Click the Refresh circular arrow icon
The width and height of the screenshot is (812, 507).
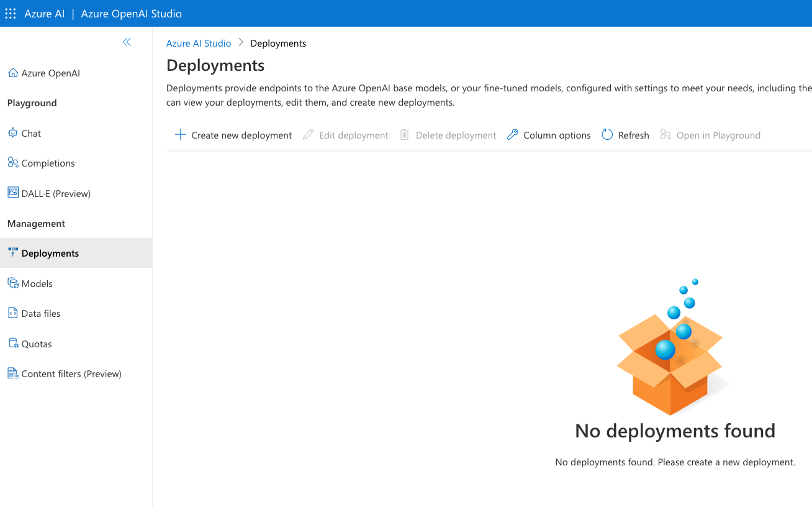point(607,135)
